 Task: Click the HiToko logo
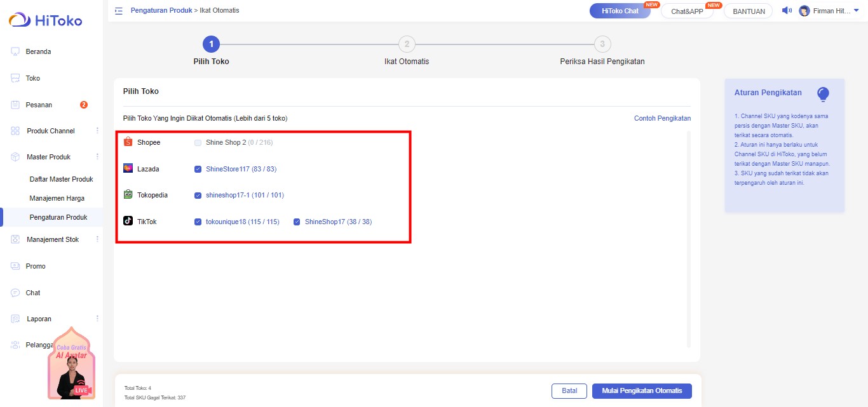pyautogui.click(x=46, y=20)
